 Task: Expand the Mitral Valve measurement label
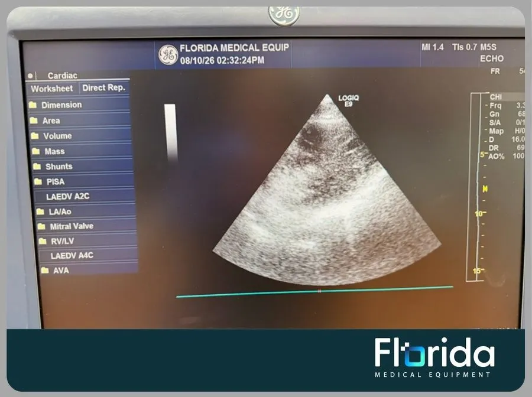coord(72,226)
